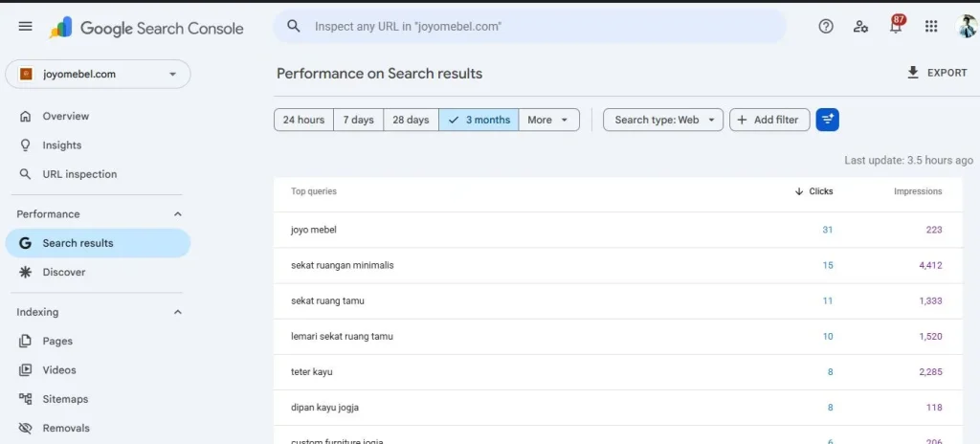Open Search results in the sidebar

(x=98, y=243)
